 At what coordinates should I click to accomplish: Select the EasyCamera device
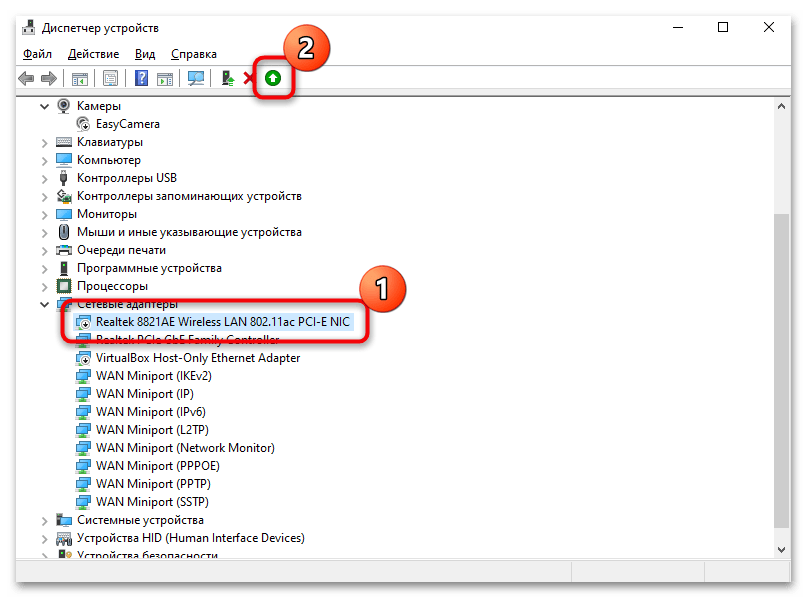pos(127,124)
